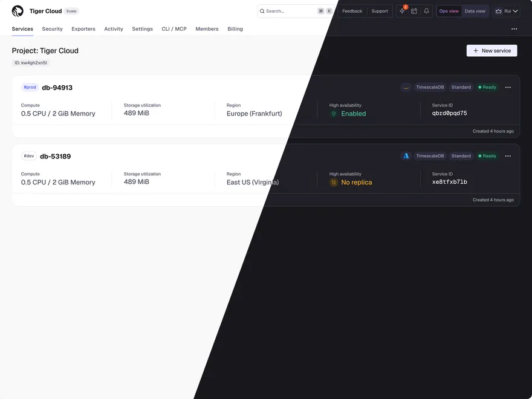Image resolution: width=532 pixels, height=399 pixels.
Task: Open the Settings tab
Action: [142, 29]
